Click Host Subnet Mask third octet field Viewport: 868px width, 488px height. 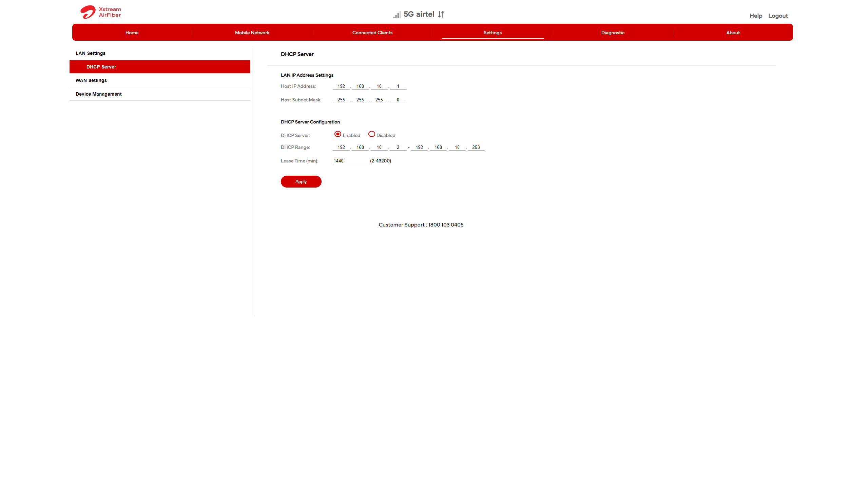click(379, 100)
